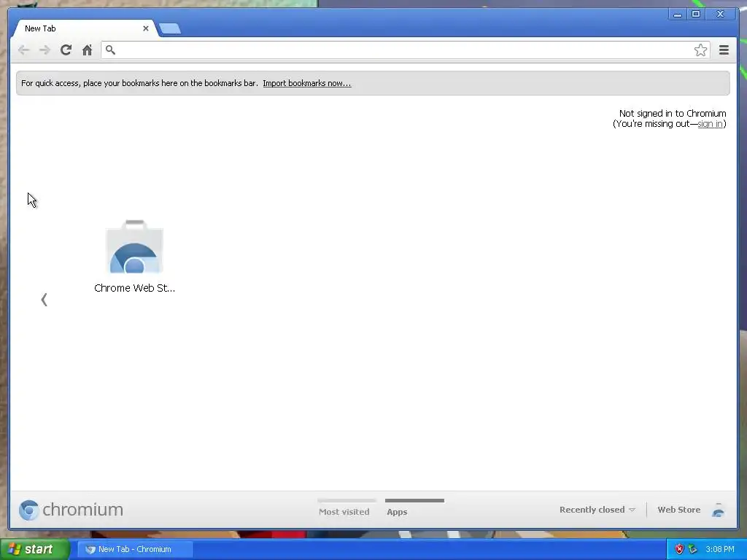The width and height of the screenshot is (747, 560).
Task: Open the Web Store link in the footer
Action: coord(679,510)
